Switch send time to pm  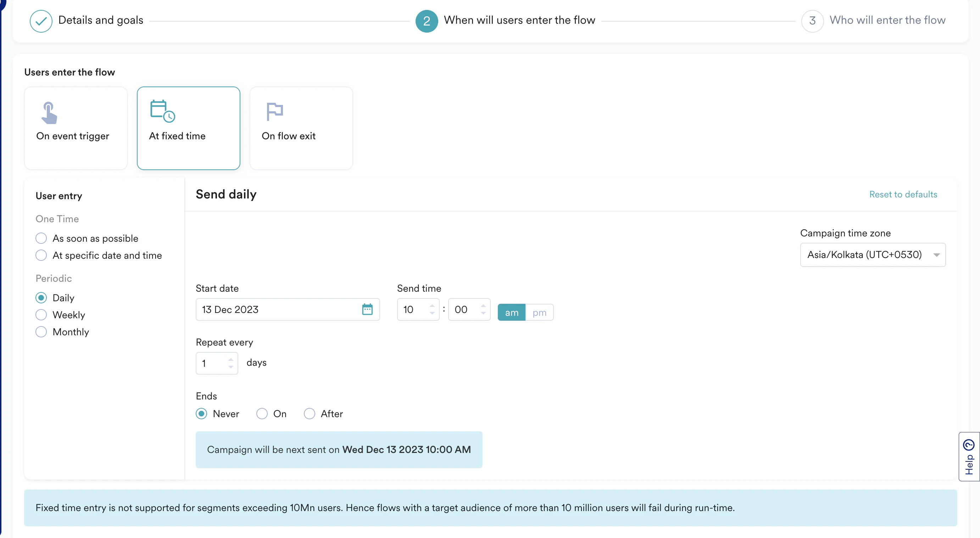(539, 313)
